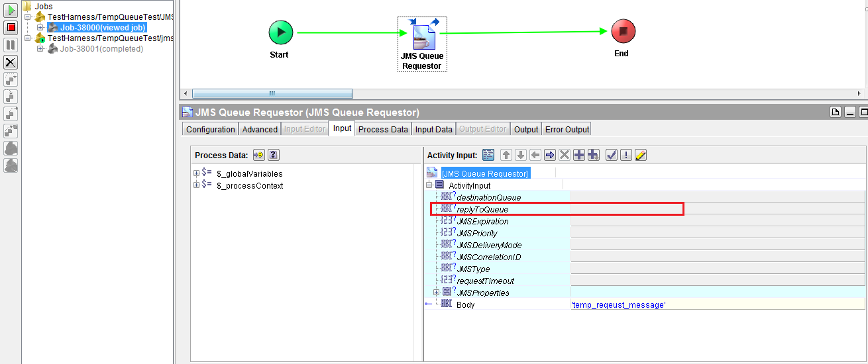Click the Step Over debugger icon
Screen dimensions: 868x364
11,97
